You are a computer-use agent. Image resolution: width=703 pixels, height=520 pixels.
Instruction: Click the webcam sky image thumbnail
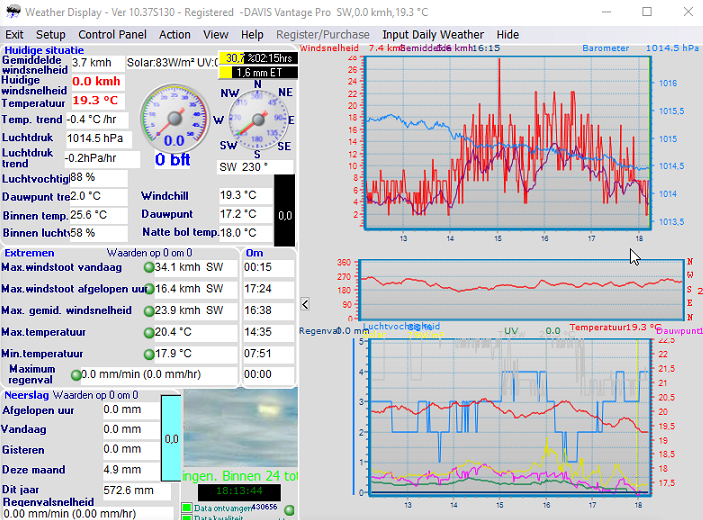(241, 427)
